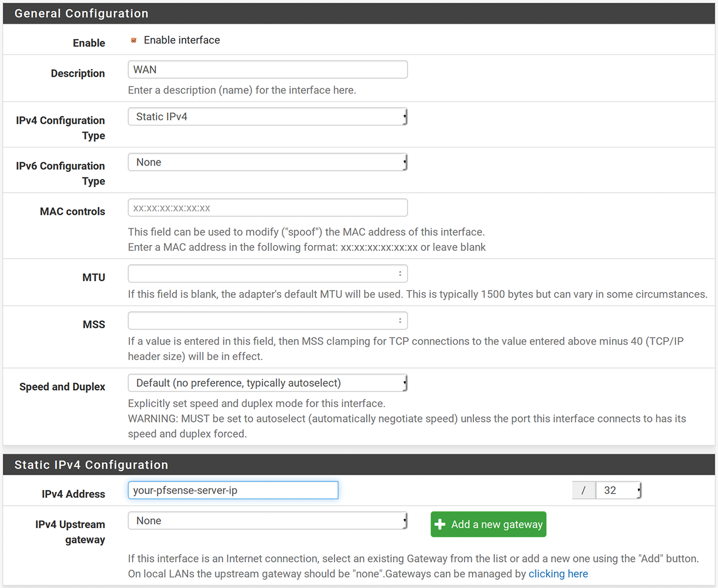Click the dropdown arrow on the subnet mask selector
This screenshot has width=718, height=588.
pos(637,490)
